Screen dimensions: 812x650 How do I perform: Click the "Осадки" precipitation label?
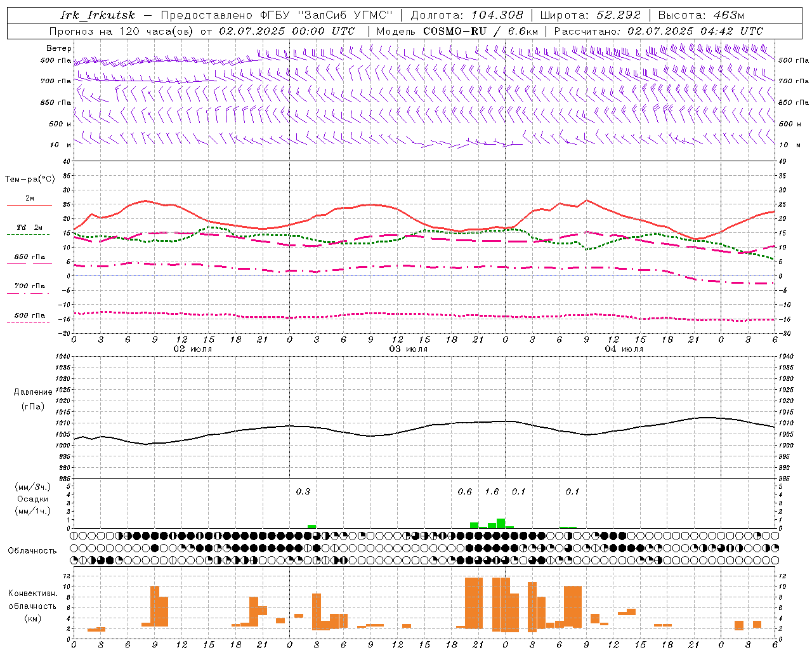(33, 499)
